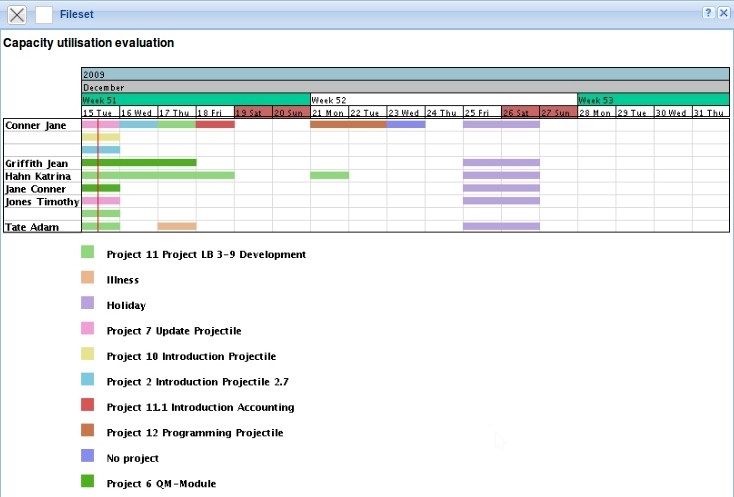The width and height of the screenshot is (734, 497).
Task: Click Tate Adam's Illness bar on Thursday
Action: point(177,226)
